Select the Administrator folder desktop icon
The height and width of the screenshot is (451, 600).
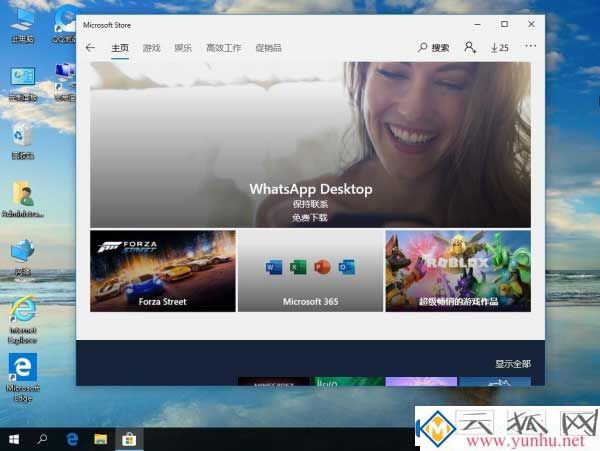click(x=23, y=199)
